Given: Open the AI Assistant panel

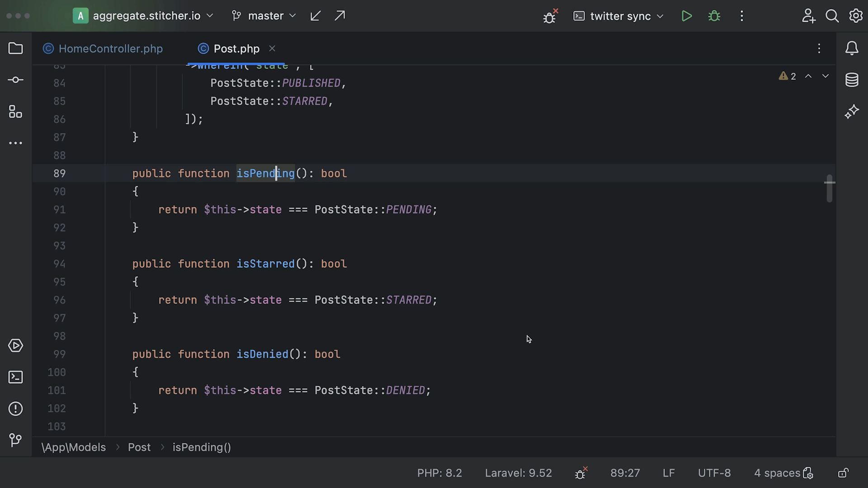Looking at the screenshot, I should click(x=852, y=112).
